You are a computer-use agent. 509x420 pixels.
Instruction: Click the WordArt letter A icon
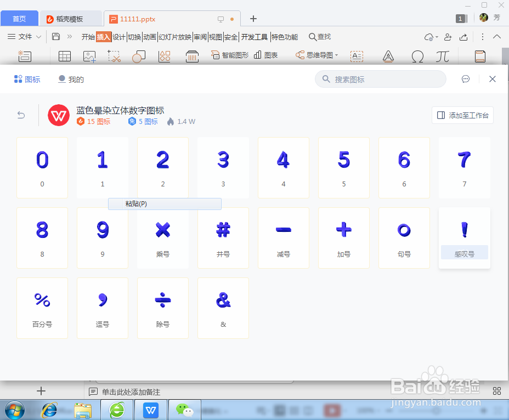tap(388, 56)
